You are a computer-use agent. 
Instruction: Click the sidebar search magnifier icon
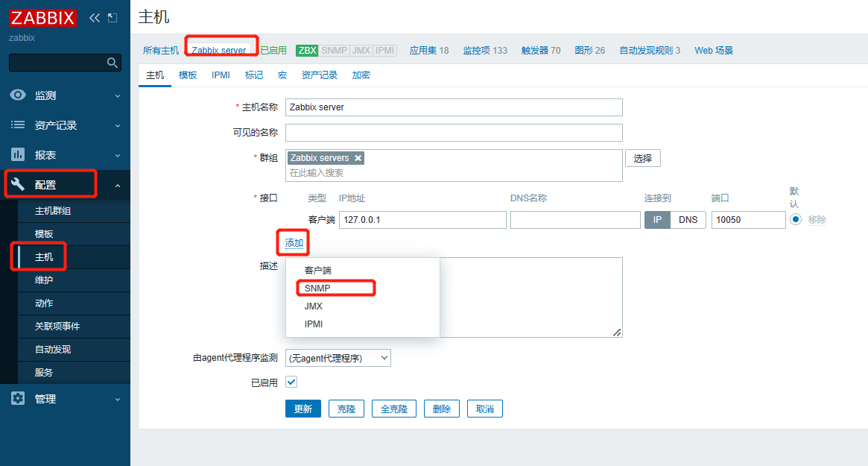[x=113, y=63]
